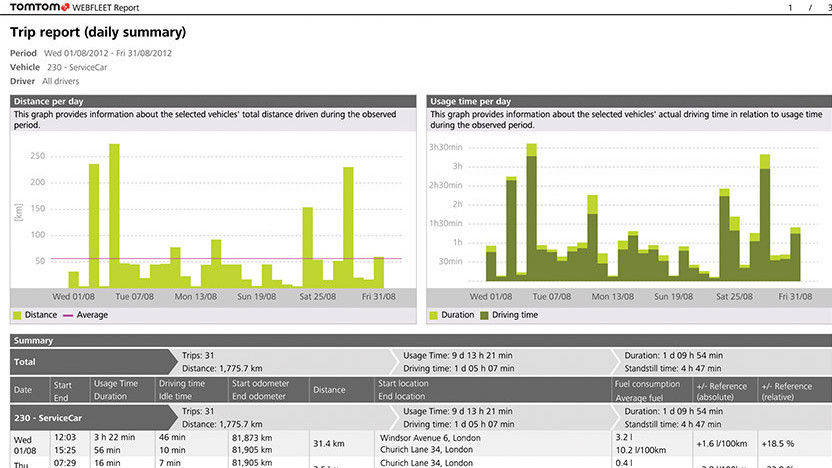Click the 31.4 km distance cell

coord(328,443)
